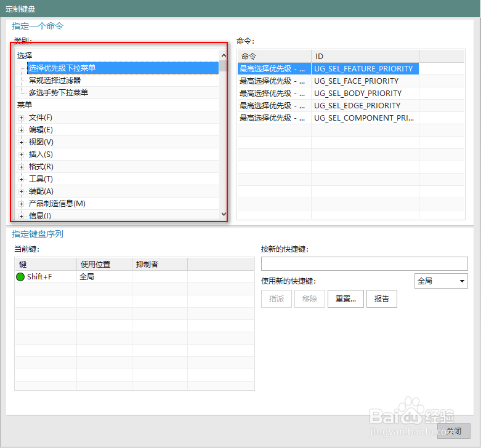Expand the 视图(V) tree node
Image resolution: width=481 pixels, height=448 pixels.
[x=21, y=142]
